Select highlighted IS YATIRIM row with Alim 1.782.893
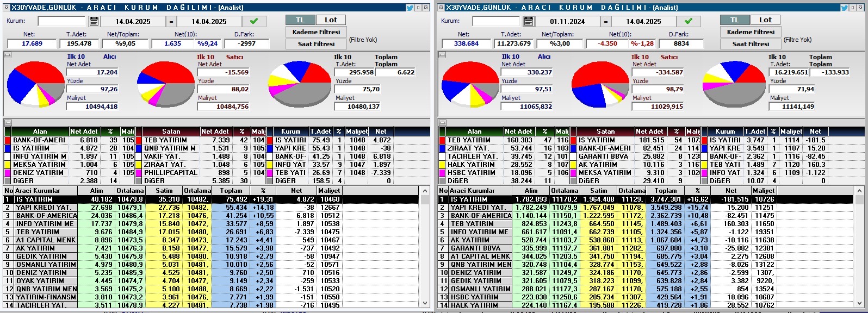 [646, 199]
